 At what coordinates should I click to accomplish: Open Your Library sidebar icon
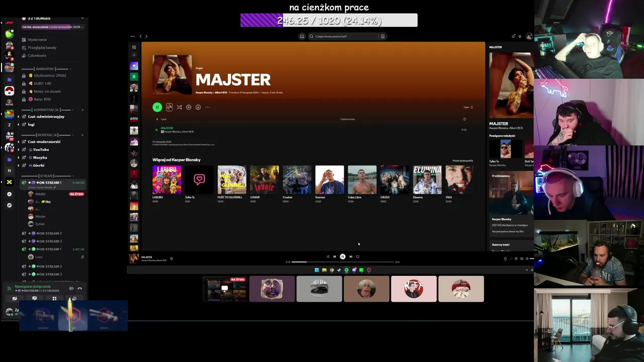134,47
